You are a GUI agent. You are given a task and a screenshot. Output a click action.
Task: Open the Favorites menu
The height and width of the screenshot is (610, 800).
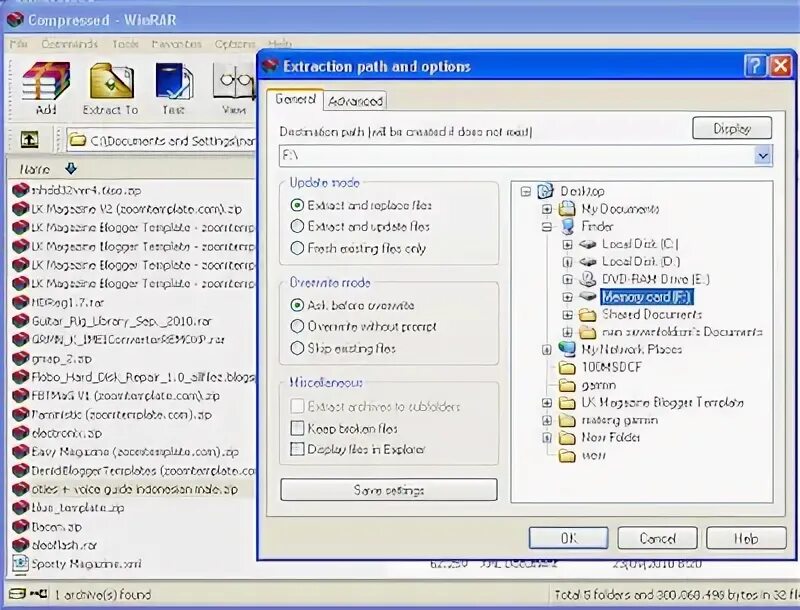177,44
